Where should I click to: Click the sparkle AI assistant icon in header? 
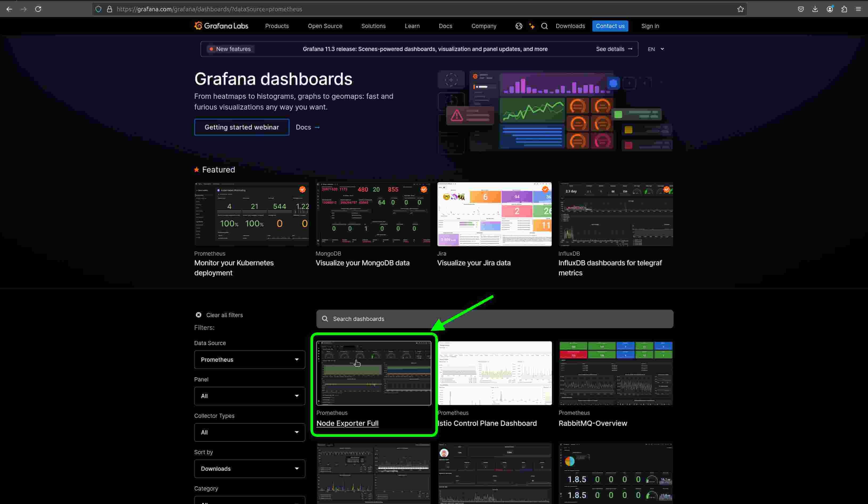click(x=531, y=26)
